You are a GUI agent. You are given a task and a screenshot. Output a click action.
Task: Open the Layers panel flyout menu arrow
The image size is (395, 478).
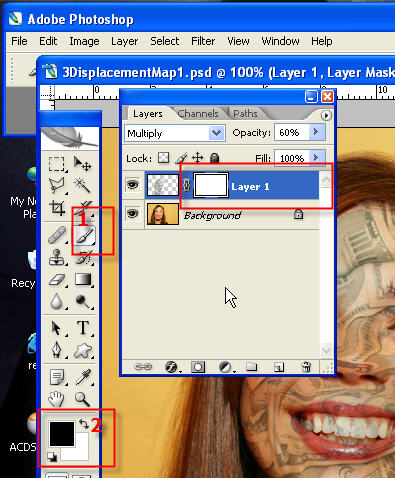pos(326,115)
